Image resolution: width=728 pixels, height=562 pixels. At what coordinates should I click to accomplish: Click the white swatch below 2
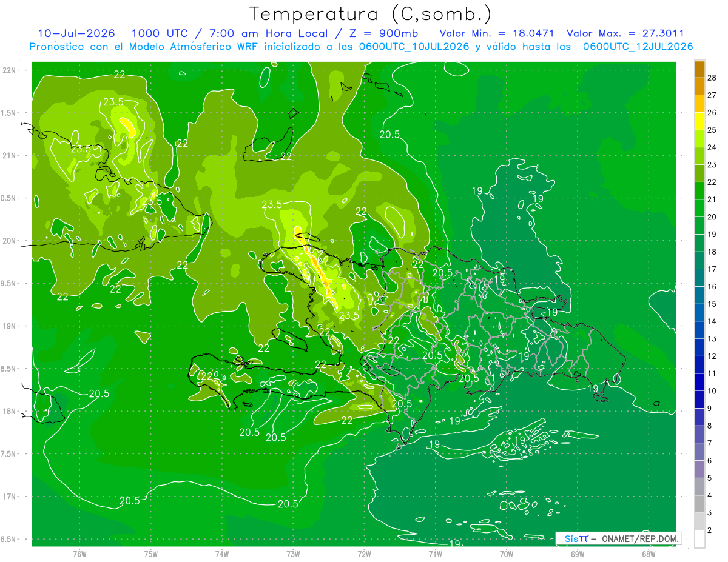tap(699, 539)
